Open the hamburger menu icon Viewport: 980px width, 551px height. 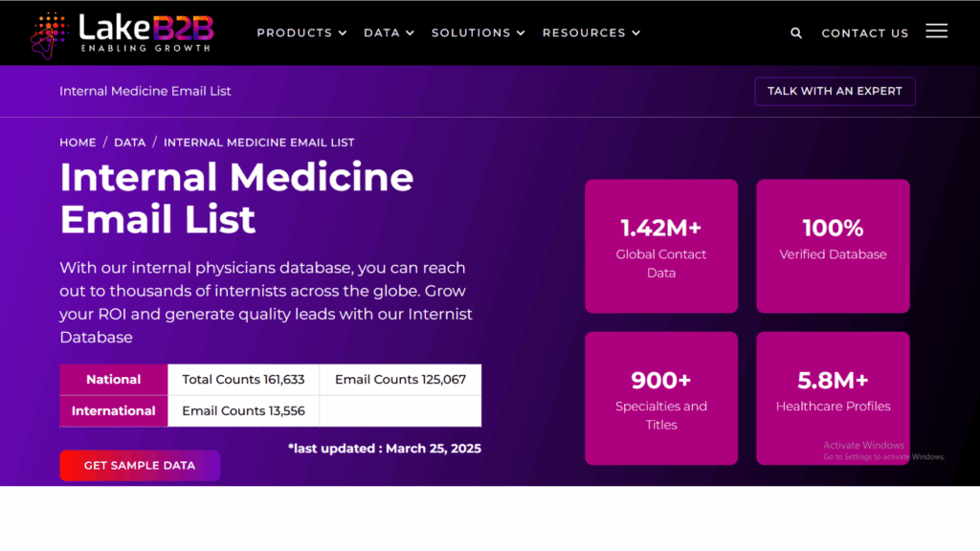936,32
